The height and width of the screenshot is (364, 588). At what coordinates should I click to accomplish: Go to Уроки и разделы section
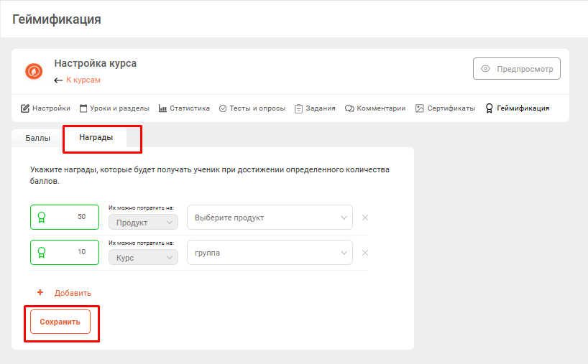[x=114, y=108]
